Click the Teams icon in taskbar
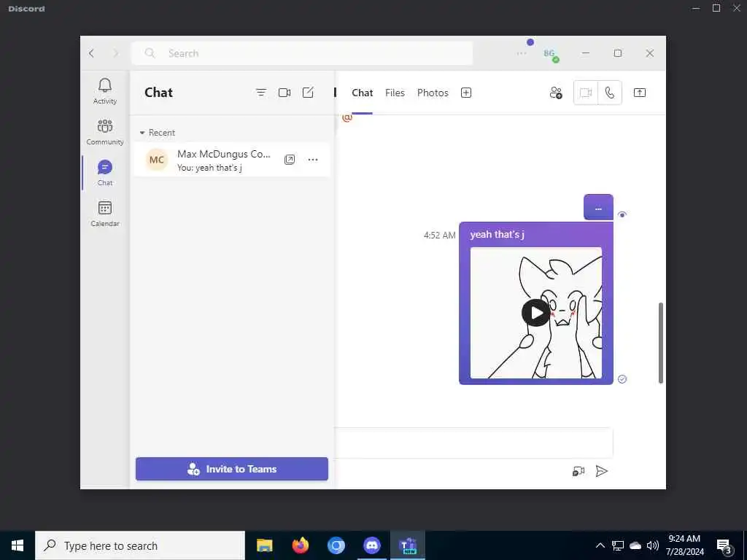 (408, 545)
